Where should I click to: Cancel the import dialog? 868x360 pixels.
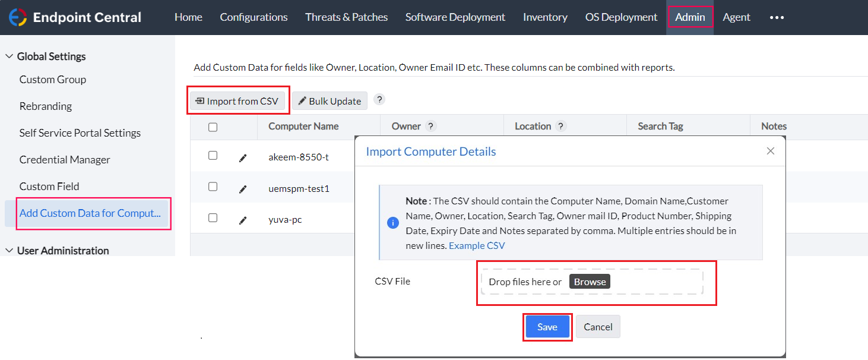click(x=598, y=327)
